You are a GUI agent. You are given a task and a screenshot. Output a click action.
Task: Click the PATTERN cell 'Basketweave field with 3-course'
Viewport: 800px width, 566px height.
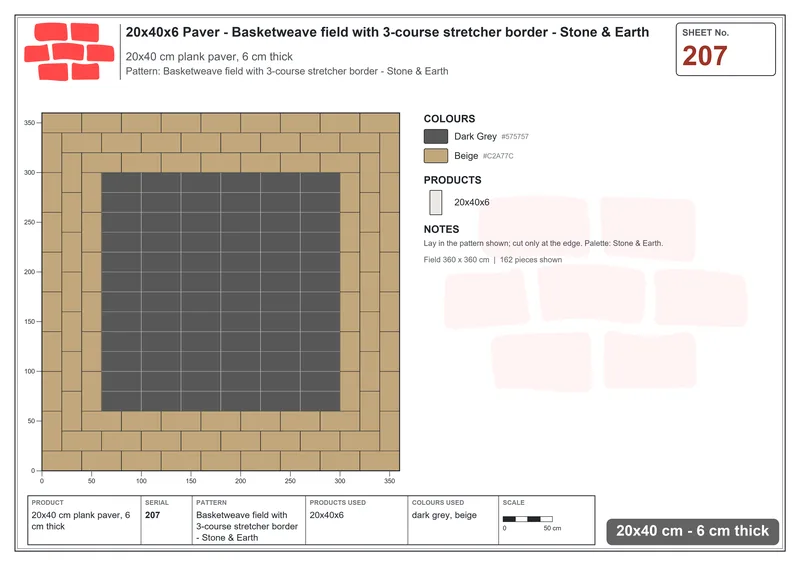pos(247,526)
